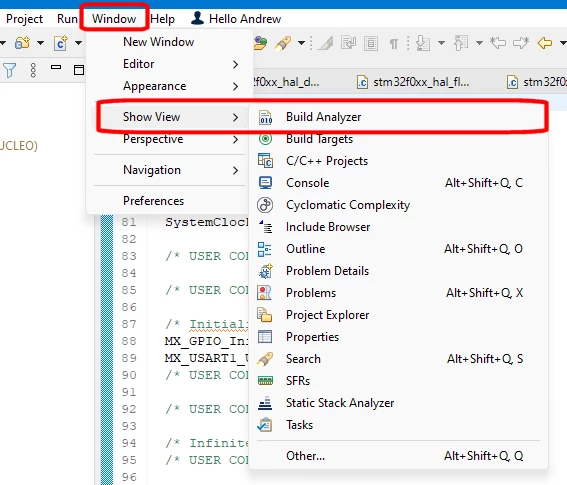Open dropdown beside toolbar flashlight icon
Image resolution: width=567 pixels, height=485 pixels.
[x=301, y=43]
